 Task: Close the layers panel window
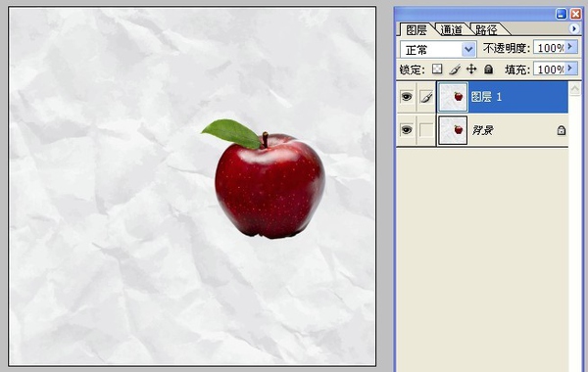575,15
